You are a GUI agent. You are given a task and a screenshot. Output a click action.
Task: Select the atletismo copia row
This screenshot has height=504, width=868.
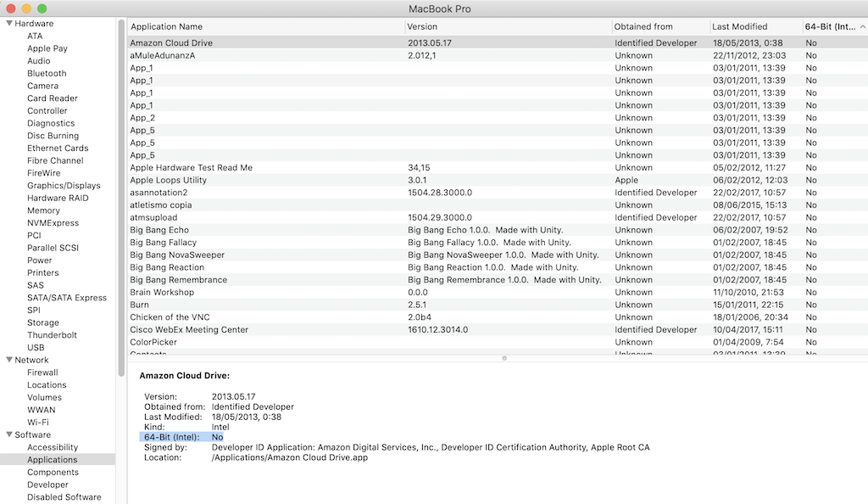[x=498, y=205]
